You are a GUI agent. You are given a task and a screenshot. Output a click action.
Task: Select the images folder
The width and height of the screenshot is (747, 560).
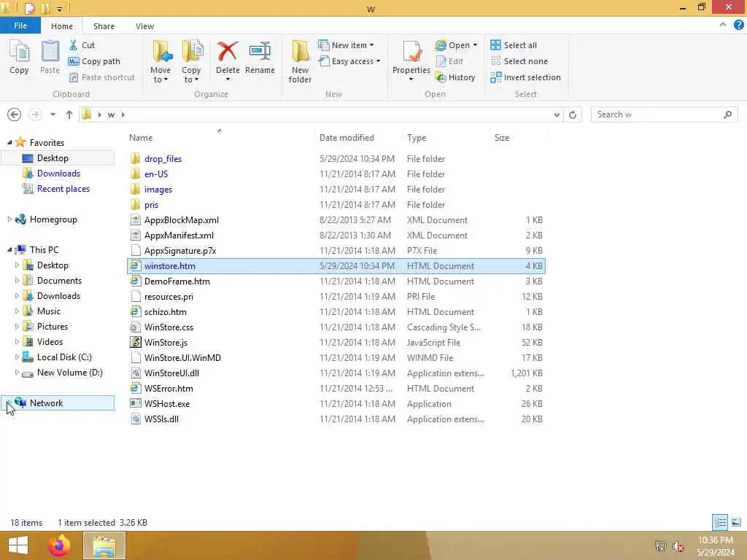pyautogui.click(x=158, y=190)
